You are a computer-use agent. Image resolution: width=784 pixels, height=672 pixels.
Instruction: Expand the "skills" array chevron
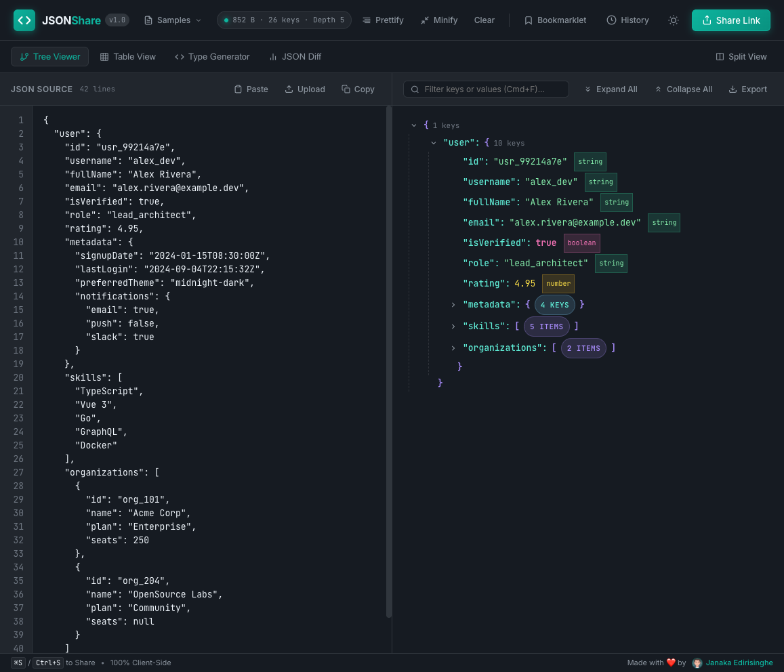453,326
